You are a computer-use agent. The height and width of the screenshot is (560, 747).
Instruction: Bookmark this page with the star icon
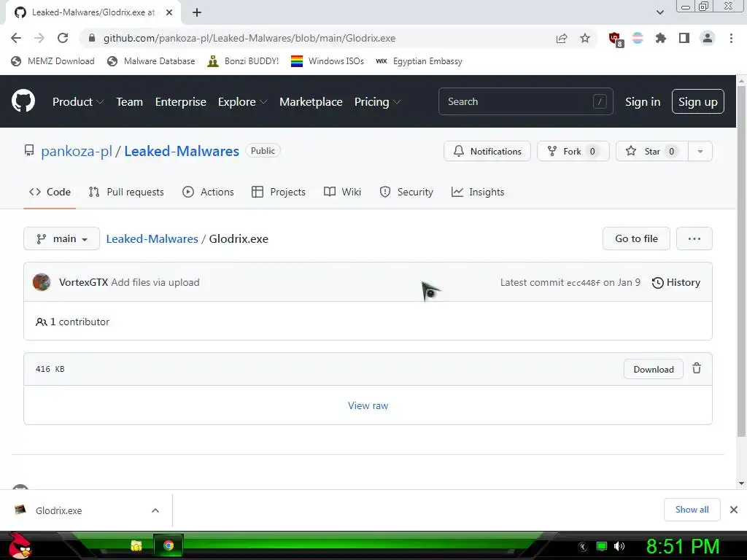[x=585, y=38]
